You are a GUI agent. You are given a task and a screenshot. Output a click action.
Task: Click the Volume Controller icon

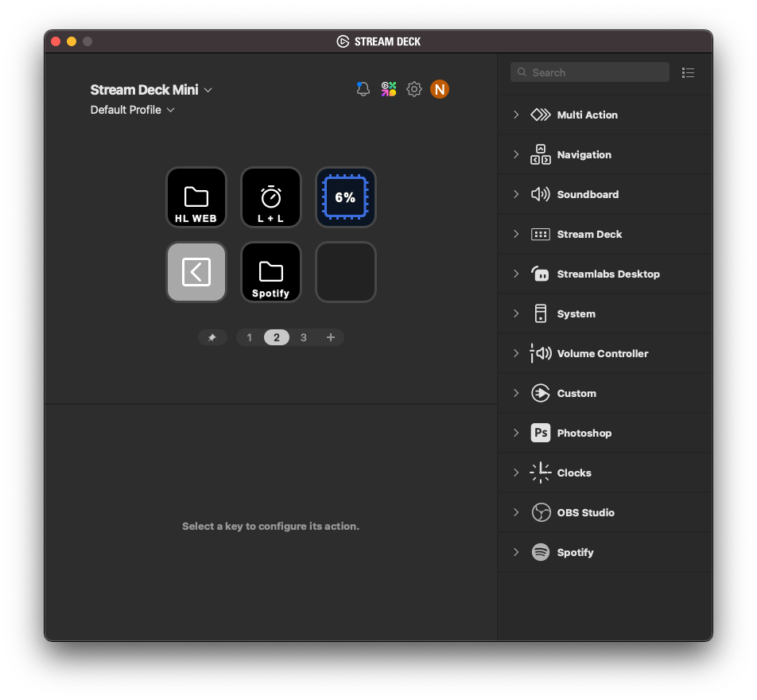pyautogui.click(x=541, y=354)
